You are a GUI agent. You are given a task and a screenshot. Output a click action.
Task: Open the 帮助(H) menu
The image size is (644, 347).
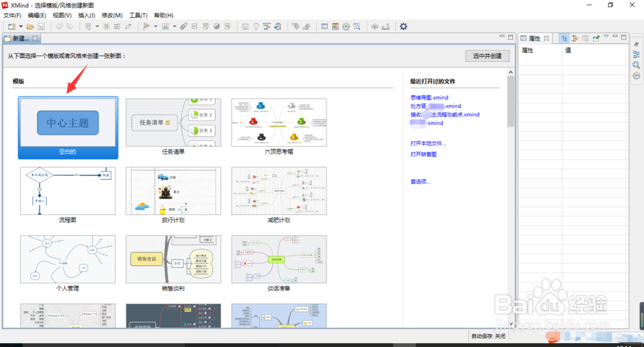[164, 15]
